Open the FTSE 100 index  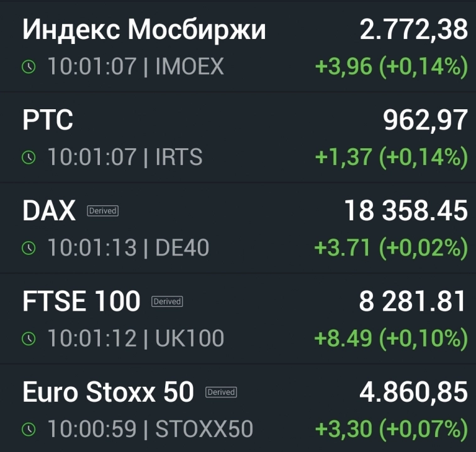[81, 302]
